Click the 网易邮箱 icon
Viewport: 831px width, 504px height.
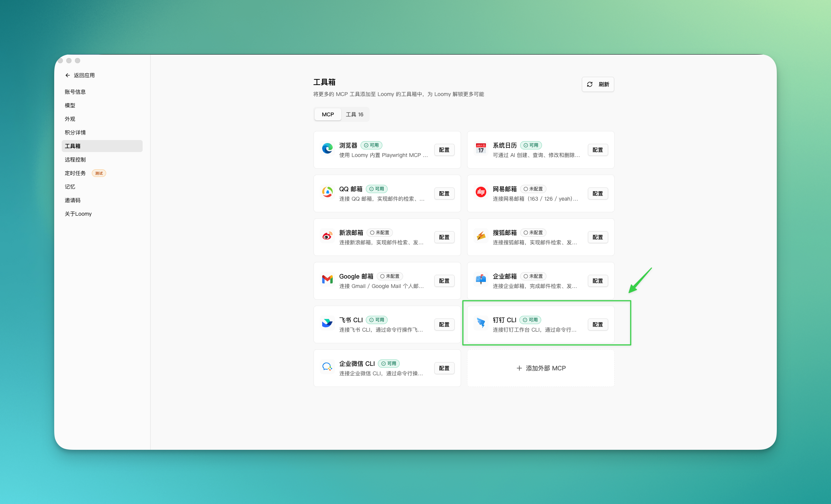click(x=481, y=192)
